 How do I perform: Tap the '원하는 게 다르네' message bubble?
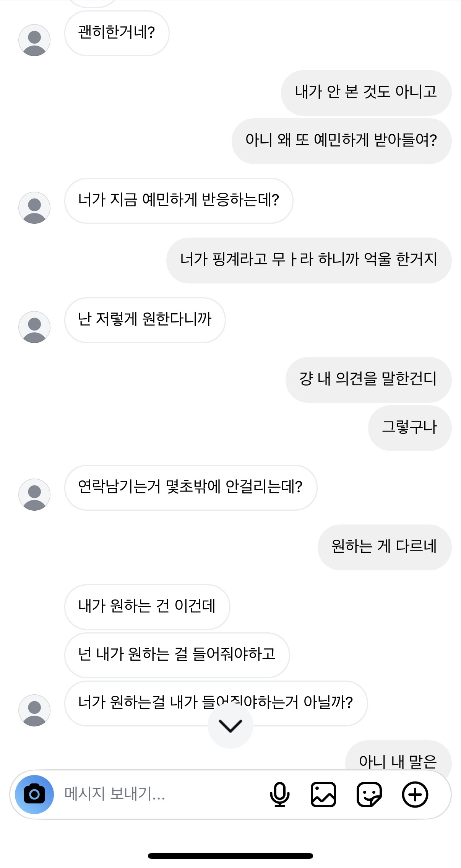(x=384, y=547)
